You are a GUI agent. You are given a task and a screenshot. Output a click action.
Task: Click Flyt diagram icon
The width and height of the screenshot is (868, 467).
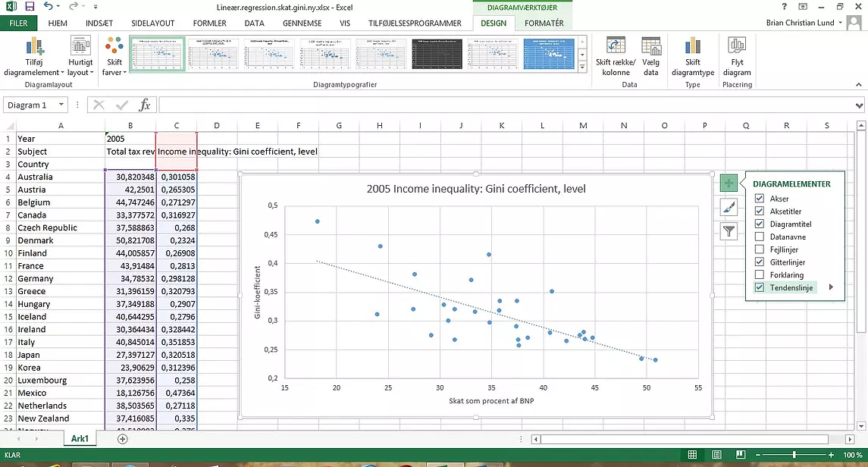pos(737,56)
